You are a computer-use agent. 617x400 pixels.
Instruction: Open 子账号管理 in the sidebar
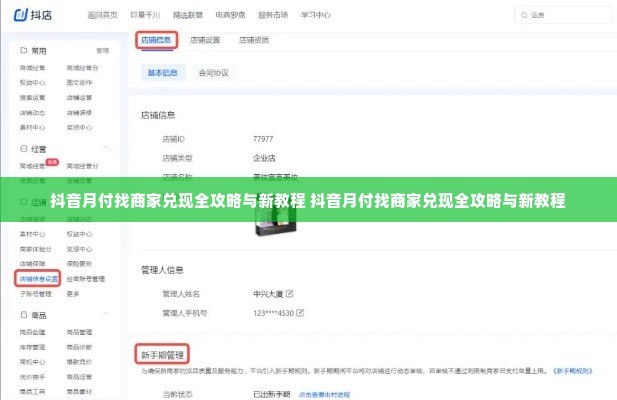[35, 294]
